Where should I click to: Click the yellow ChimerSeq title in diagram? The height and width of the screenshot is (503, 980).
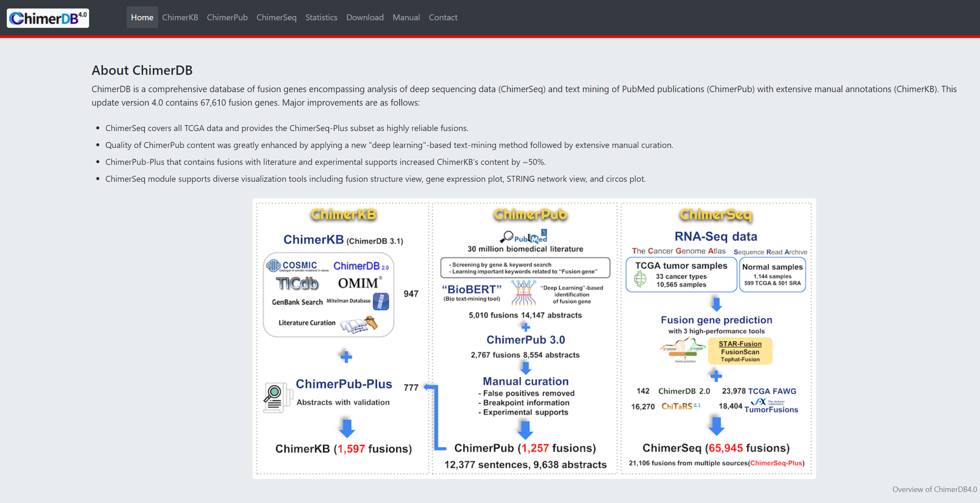716,215
